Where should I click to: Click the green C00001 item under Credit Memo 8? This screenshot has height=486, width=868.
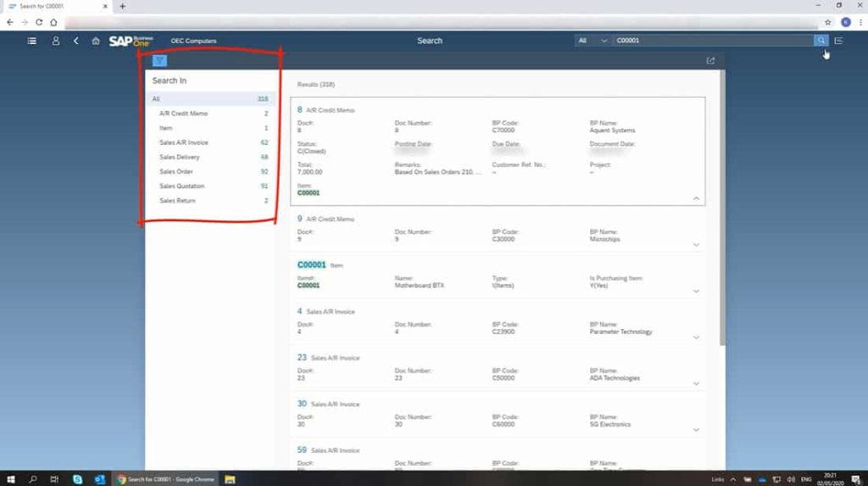click(x=309, y=193)
